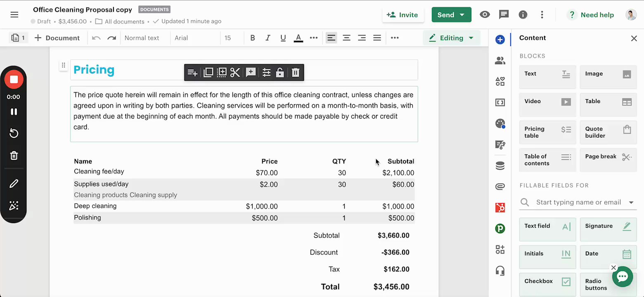
Task: Open the attachments paperclip icon
Action: [500, 186]
